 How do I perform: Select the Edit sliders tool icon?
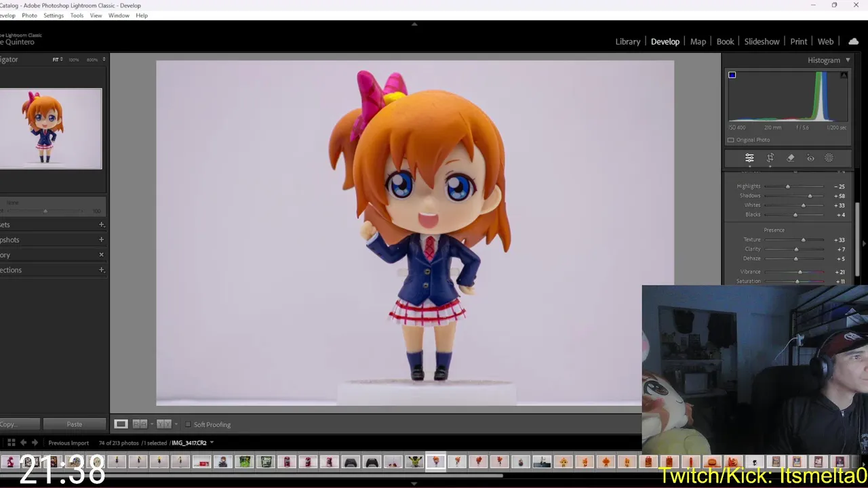[x=749, y=158]
